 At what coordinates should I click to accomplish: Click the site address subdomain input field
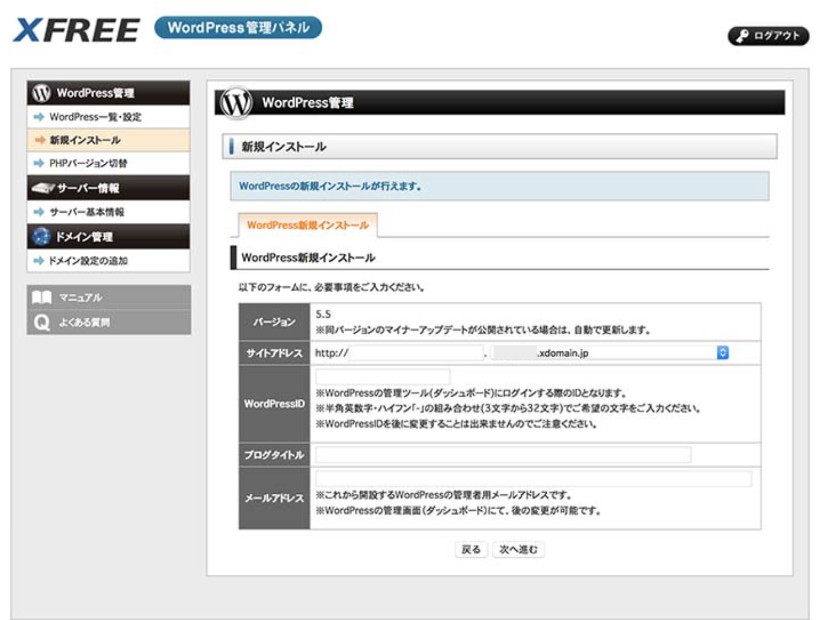[x=416, y=353]
